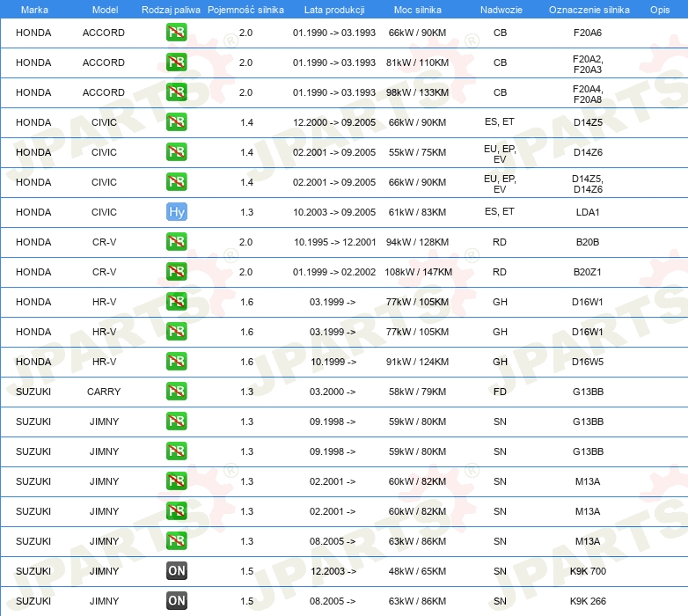Click production dates 10.2003 -> 09.2005

[334, 212]
